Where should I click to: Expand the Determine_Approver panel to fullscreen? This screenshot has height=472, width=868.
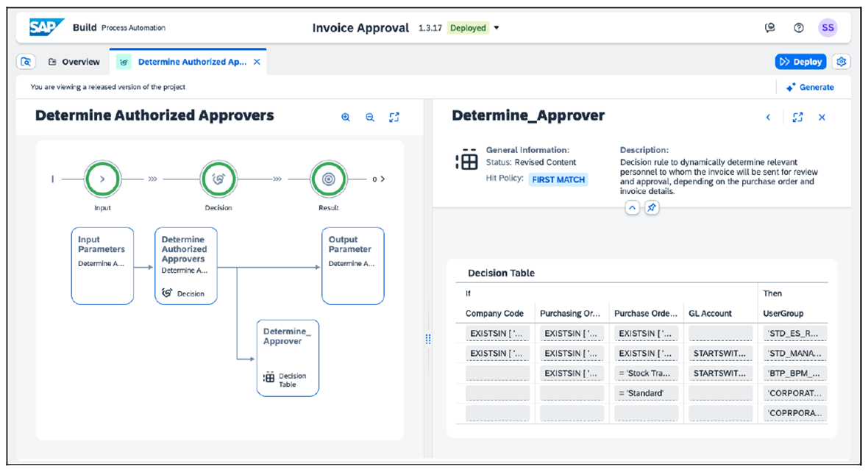tap(797, 118)
